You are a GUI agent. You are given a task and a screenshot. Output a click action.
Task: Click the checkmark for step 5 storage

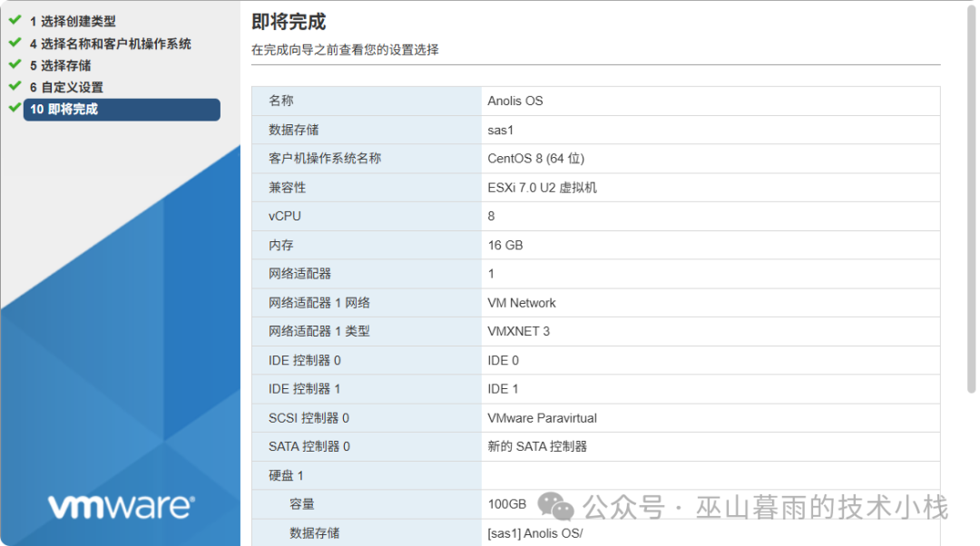15,64
